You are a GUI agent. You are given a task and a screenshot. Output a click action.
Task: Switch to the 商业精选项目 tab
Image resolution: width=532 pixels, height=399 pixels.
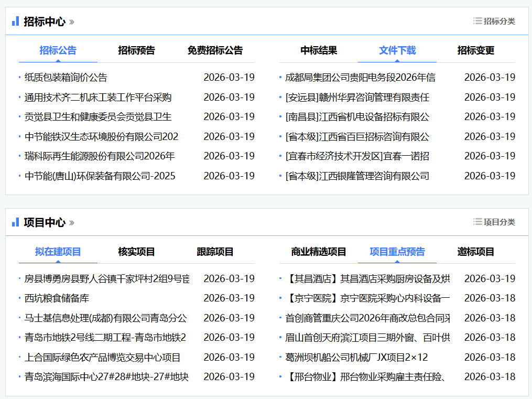[319, 252]
